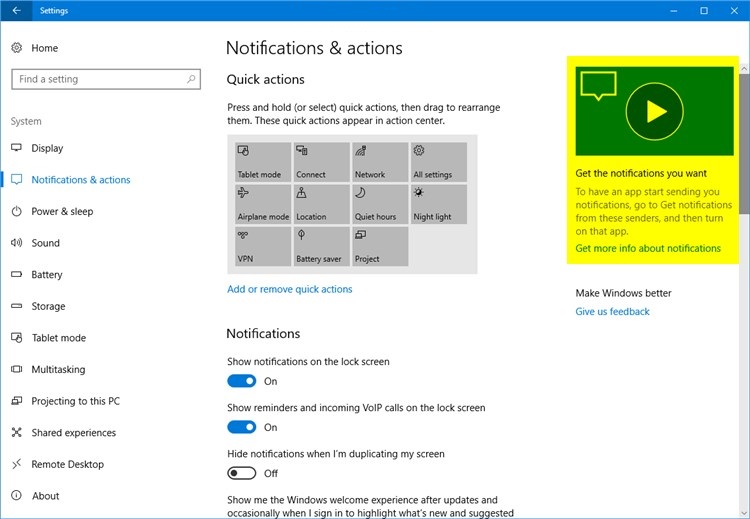Select the Connect quick action tile
Screen dimensions: 750x519
coord(321,162)
